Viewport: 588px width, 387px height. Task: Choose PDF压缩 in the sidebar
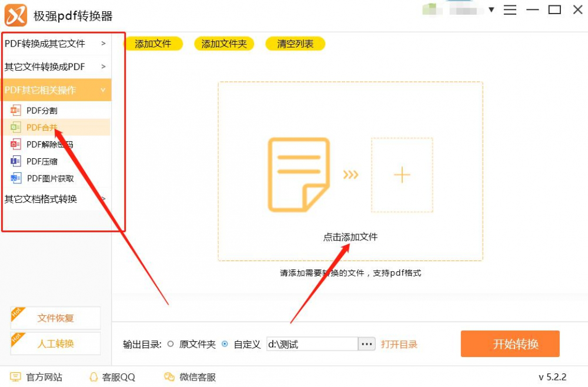tap(42, 162)
